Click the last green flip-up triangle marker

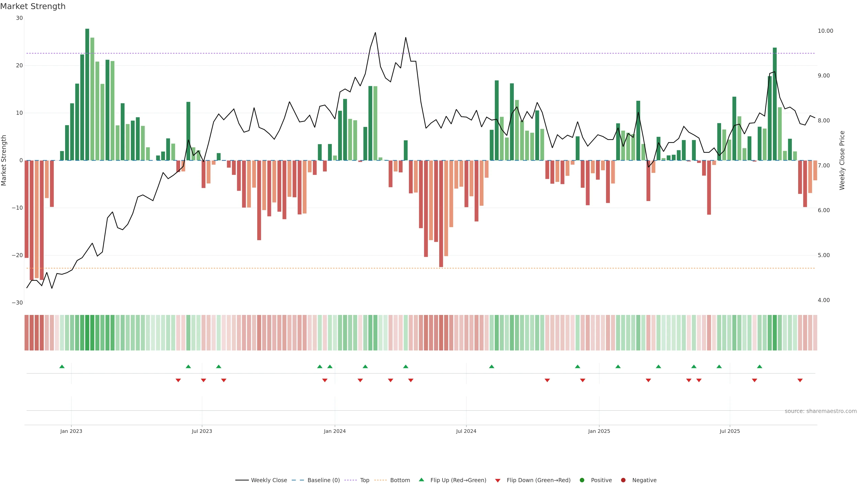pos(759,366)
